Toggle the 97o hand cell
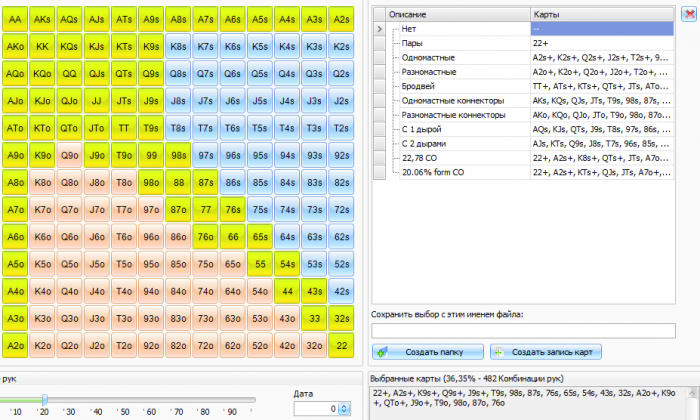Viewport: 700px width, 420px height. 151,209
